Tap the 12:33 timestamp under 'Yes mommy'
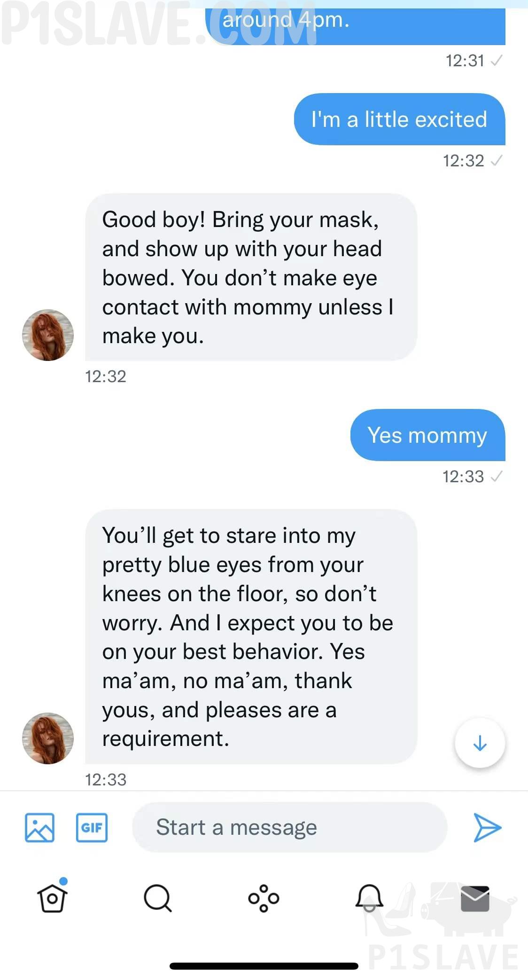This screenshot has width=528, height=980. coord(463,477)
